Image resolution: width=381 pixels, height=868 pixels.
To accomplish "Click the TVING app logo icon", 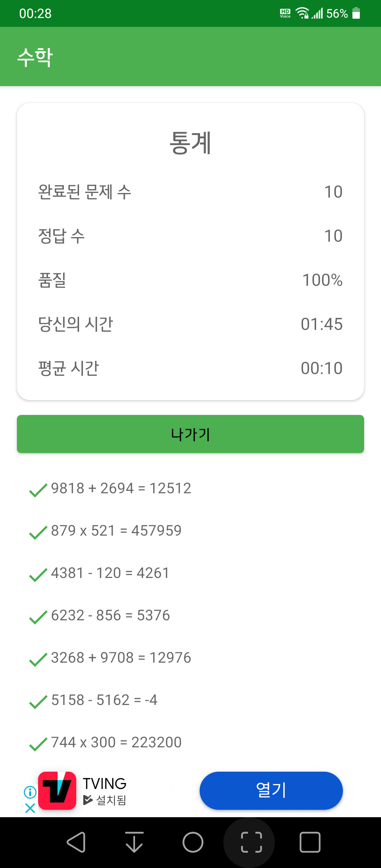I will (x=57, y=790).
